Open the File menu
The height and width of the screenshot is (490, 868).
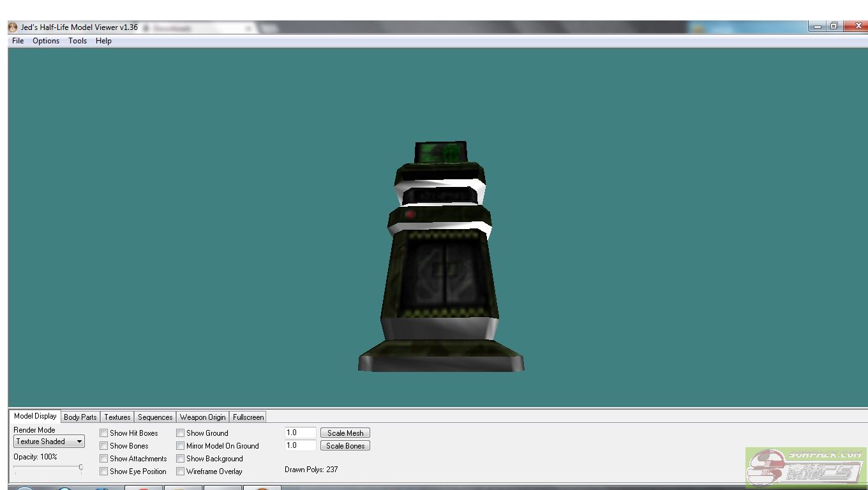point(18,41)
